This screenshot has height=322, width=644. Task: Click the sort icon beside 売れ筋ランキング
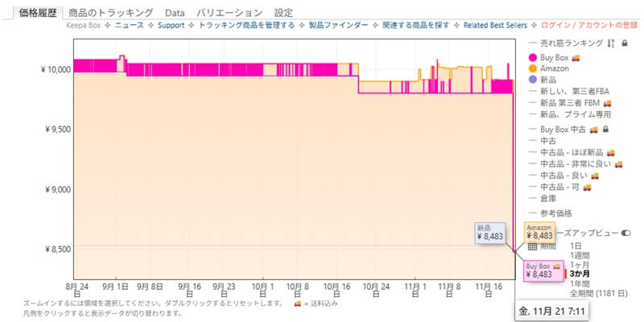point(610,43)
